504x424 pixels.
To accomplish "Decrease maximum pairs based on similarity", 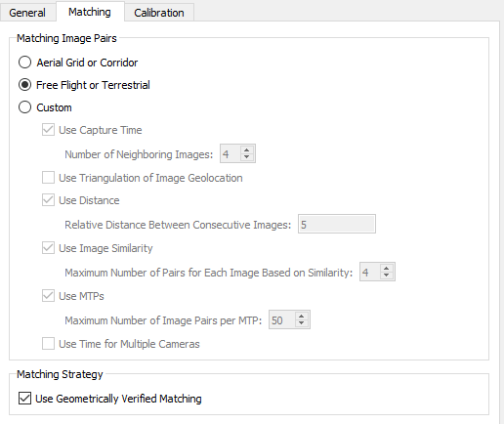I will point(387,276).
